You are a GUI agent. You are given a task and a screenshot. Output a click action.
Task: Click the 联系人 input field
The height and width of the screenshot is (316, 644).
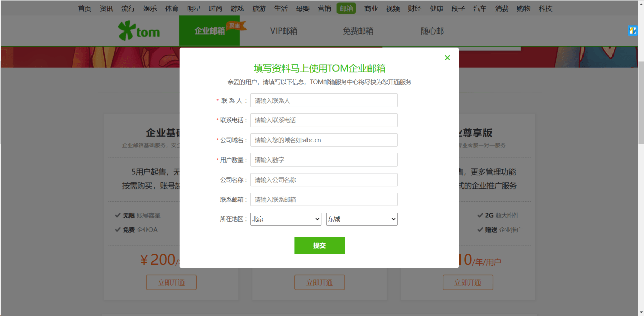click(324, 100)
